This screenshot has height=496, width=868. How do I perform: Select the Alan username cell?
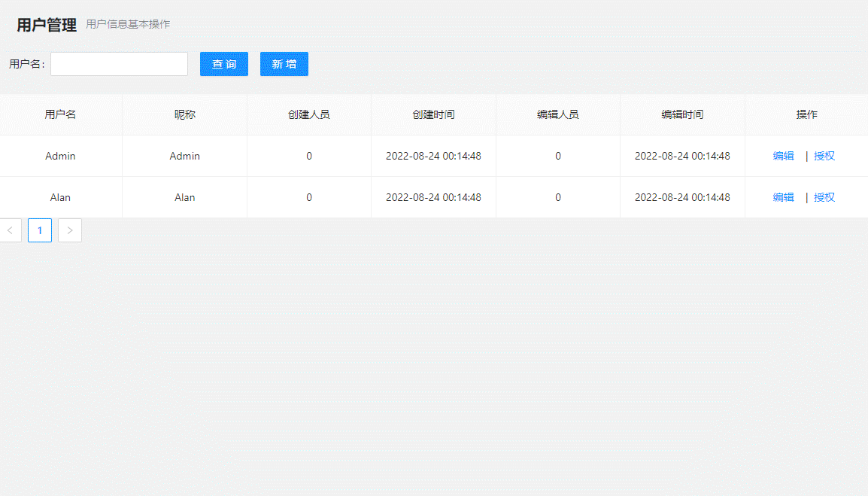point(60,197)
